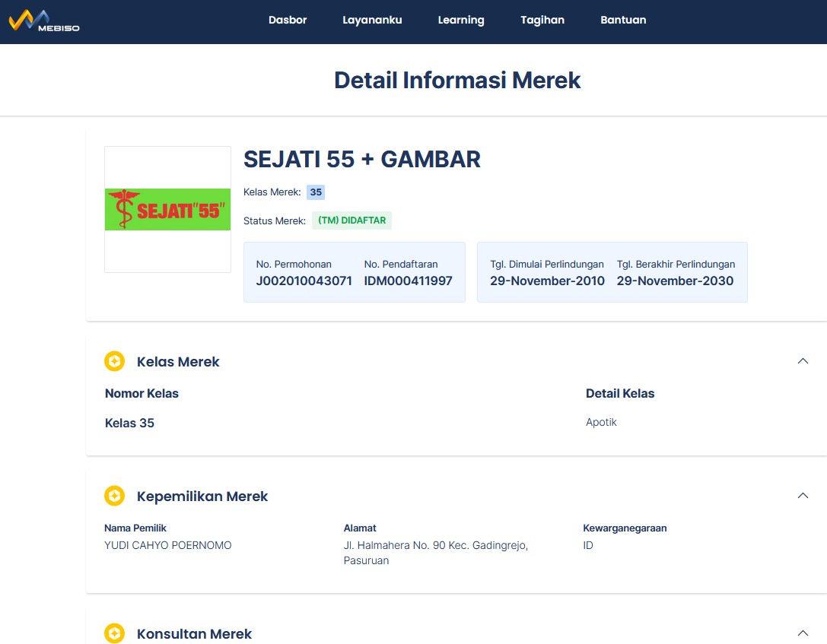
Task: Open the Learning menu item
Action: point(461,20)
